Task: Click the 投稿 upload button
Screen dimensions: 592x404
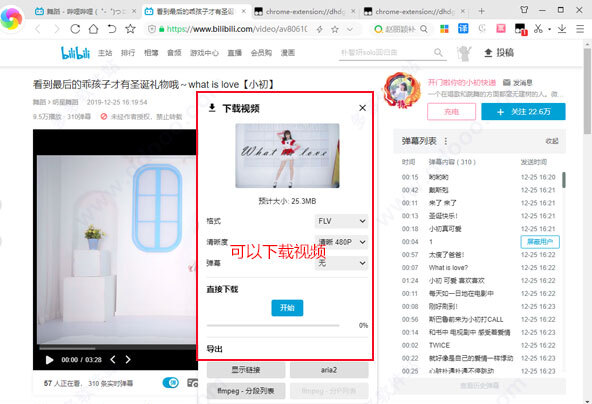Action: click(499, 52)
